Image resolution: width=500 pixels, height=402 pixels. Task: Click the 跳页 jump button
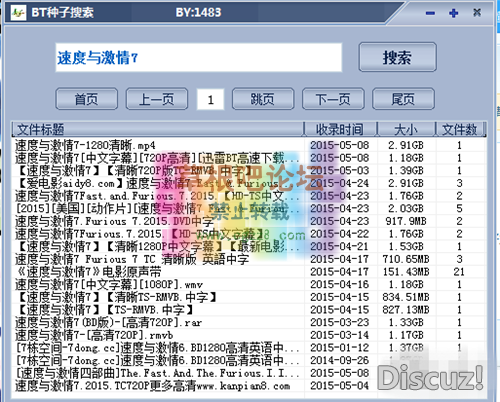click(x=263, y=99)
